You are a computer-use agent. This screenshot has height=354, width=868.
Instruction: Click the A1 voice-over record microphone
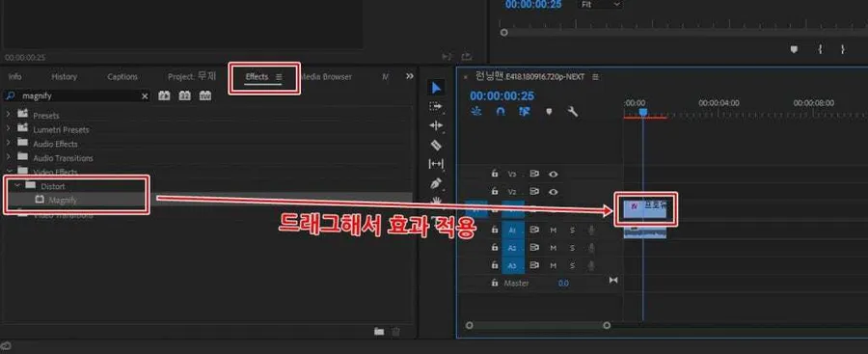(x=591, y=230)
